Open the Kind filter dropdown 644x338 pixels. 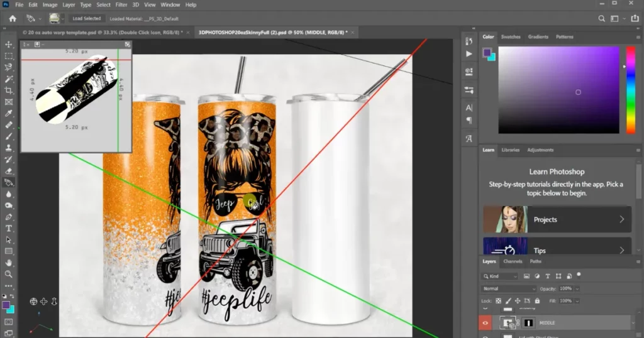tap(500, 276)
